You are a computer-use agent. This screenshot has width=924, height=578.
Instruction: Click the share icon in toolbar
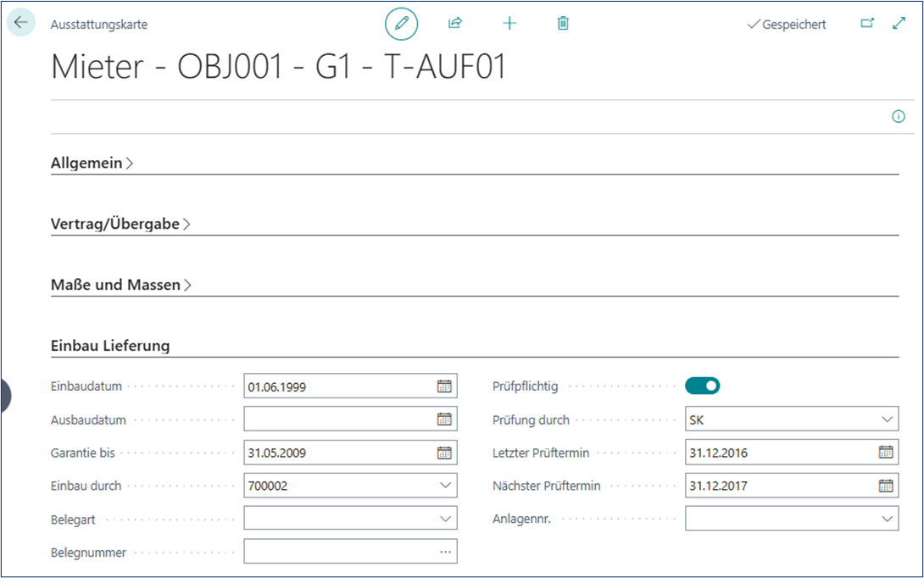tap(455, 24)
